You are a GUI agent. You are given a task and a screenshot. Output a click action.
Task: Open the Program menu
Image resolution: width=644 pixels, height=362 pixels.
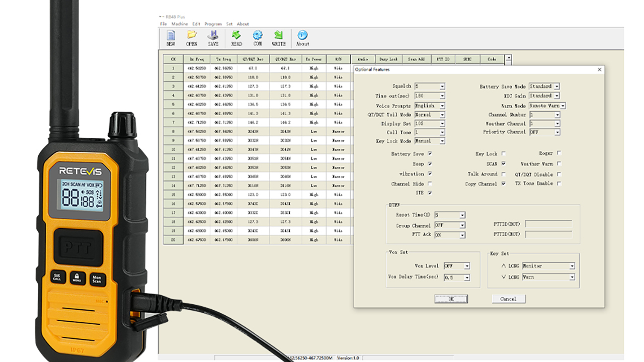point(213,24)
